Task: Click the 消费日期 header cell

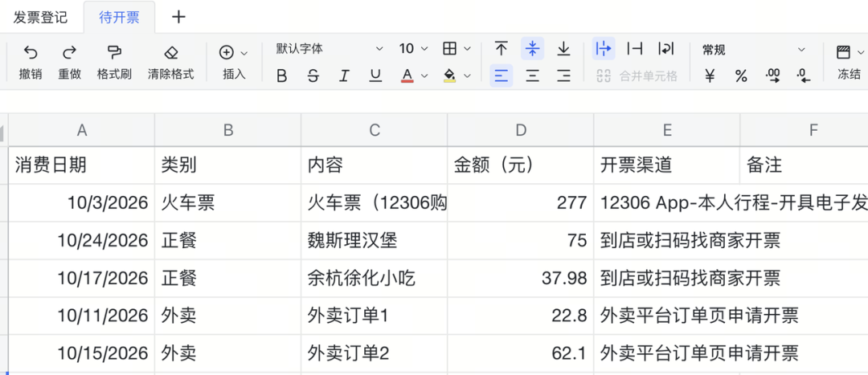Action: pos(82,165)
